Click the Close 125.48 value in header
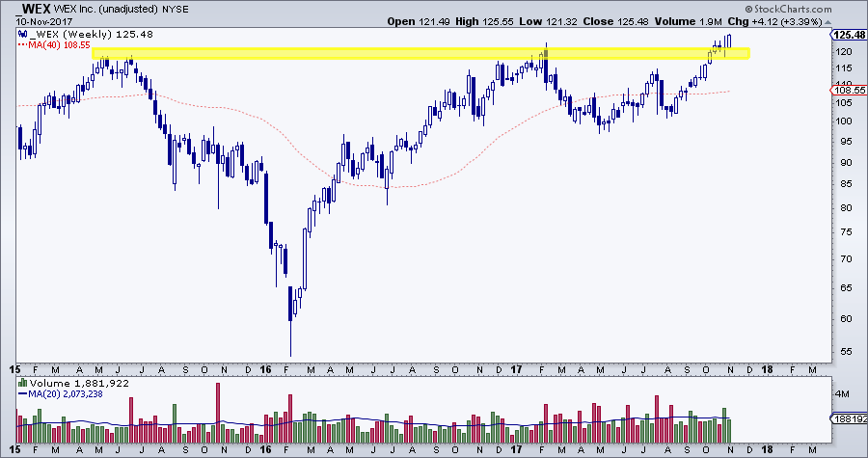Viewport: 868px width, 458px height. [615, 21]
